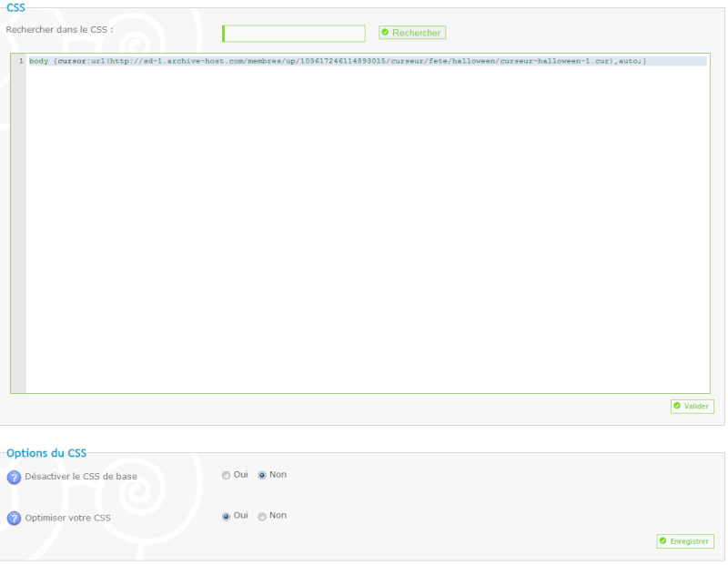The image size is (728, 565).
Task: Click the CSS section heading
Action: pyautogui.click(x=15, y=7)
